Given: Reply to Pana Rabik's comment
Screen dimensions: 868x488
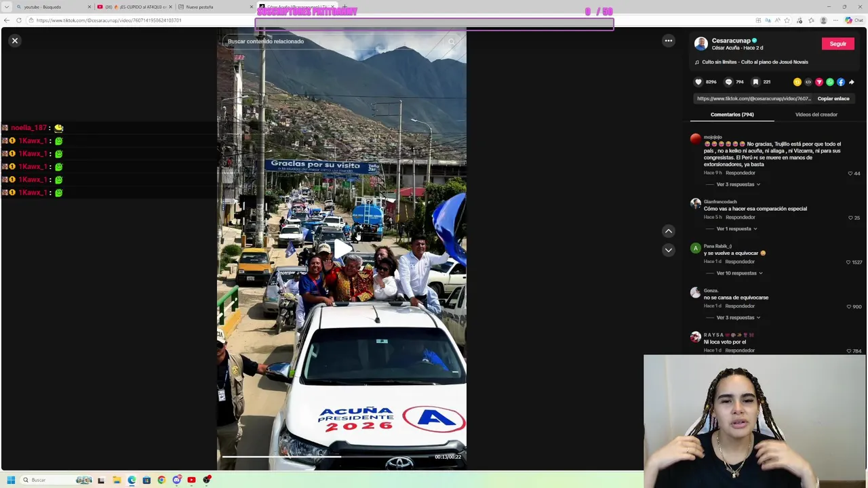Looking at the screenshot, I should [741, 262].
